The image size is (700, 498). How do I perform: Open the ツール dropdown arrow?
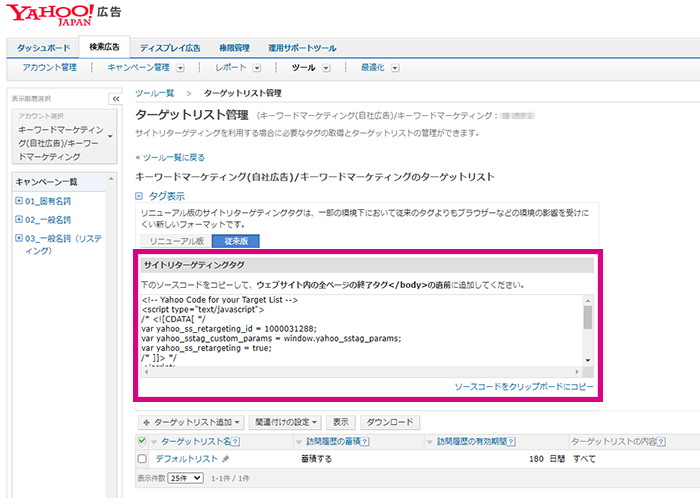click(x=326, y=68)
